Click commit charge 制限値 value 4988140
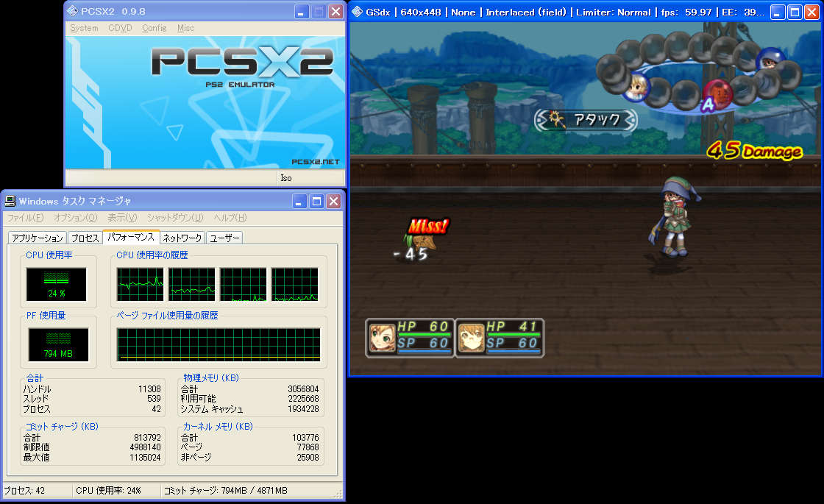 [x=145, y=447]
